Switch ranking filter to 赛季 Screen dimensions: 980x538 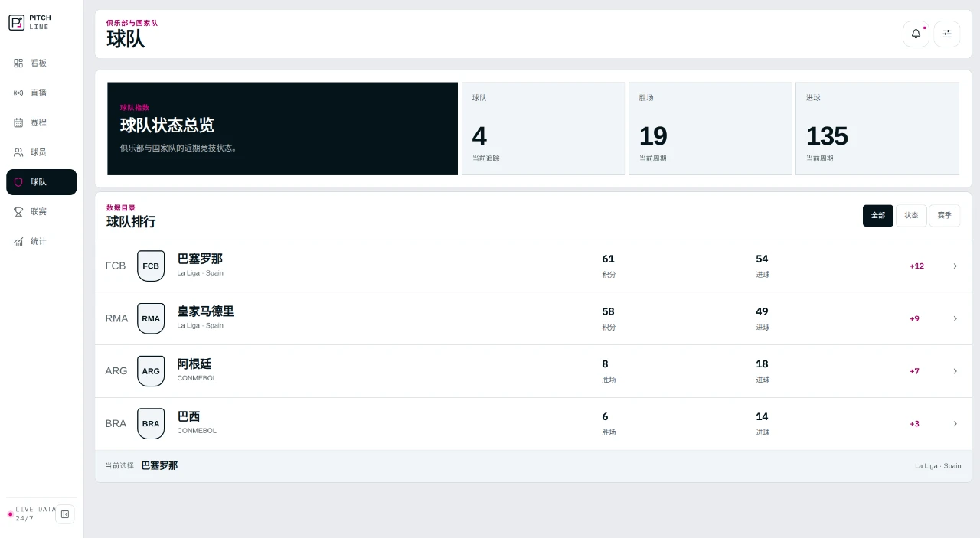pyautogui.click(x=945, y=216)
